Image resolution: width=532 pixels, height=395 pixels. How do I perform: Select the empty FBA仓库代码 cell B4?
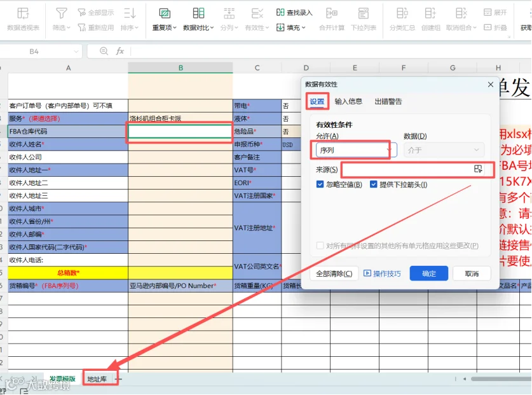click(180, 132)
